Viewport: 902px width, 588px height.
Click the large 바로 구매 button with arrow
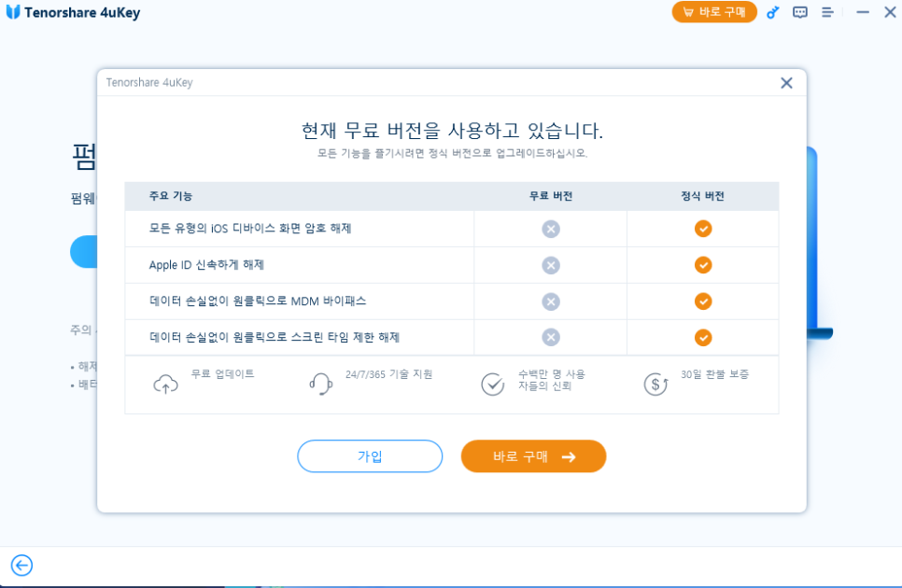(x=533, y=456)
